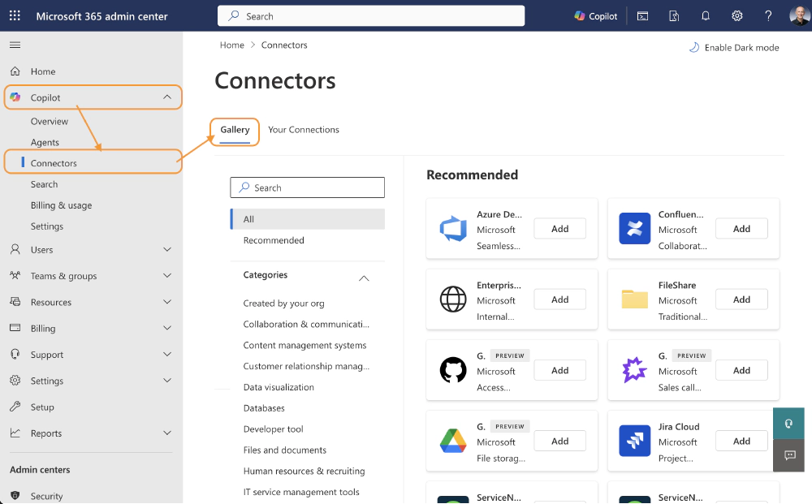Image resolution: width=812 pixels, height=504 pixels.
Task: Expand the Resources chevron
Action: tap(167, 302)
